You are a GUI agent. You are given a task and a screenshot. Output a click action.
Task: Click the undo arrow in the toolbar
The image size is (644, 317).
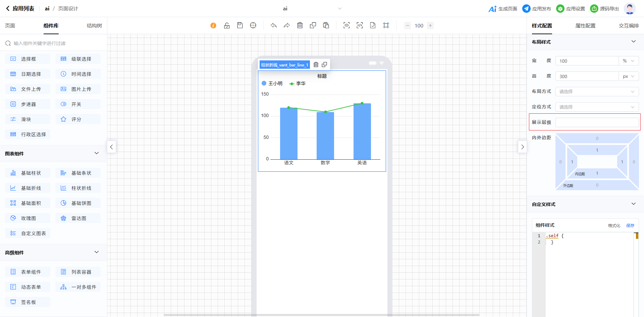coord(274,25)
